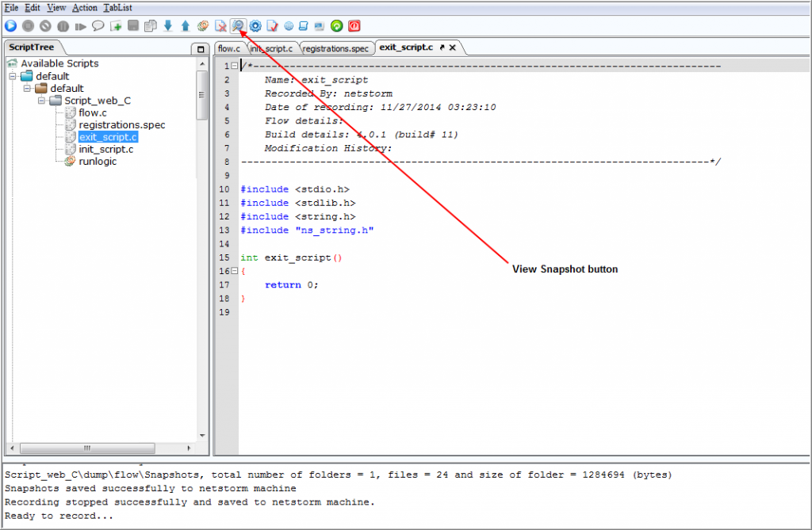The width and height of the screenshot is (812, 530).
Task: Click the grey Cancel (no-entry) icon
Action: (45, 26)
